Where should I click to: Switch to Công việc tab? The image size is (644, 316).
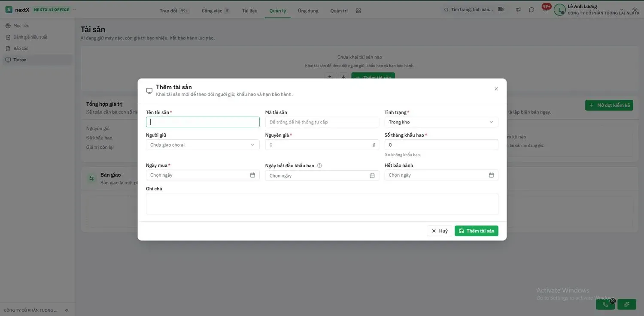(216, 11)
